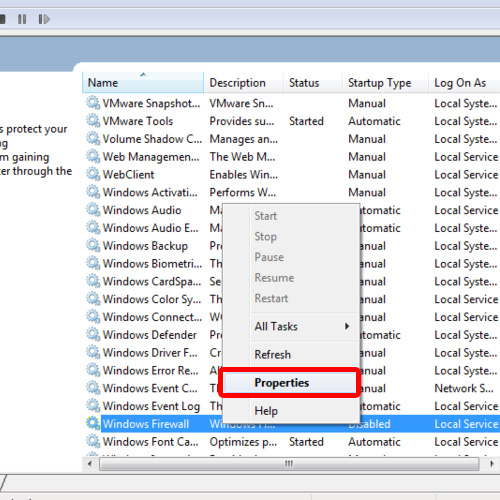This screenshot has height=500, width=500.
Task: Click gear icon beside Windows Driver Foundation
Action: click(93, 352)
